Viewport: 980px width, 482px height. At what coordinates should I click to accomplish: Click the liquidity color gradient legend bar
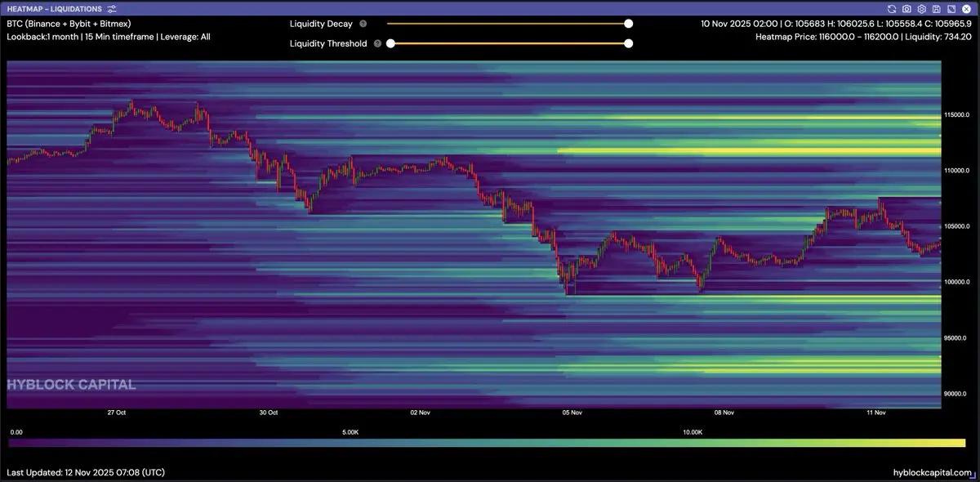coord(487,443)
